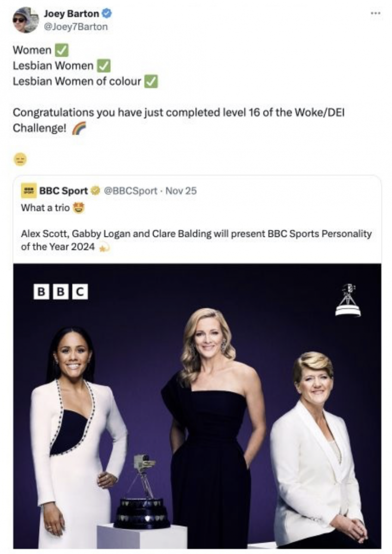Click the yellow expressionless face emoji
Viewport: 392px width, 554px height.
point(21,159)
